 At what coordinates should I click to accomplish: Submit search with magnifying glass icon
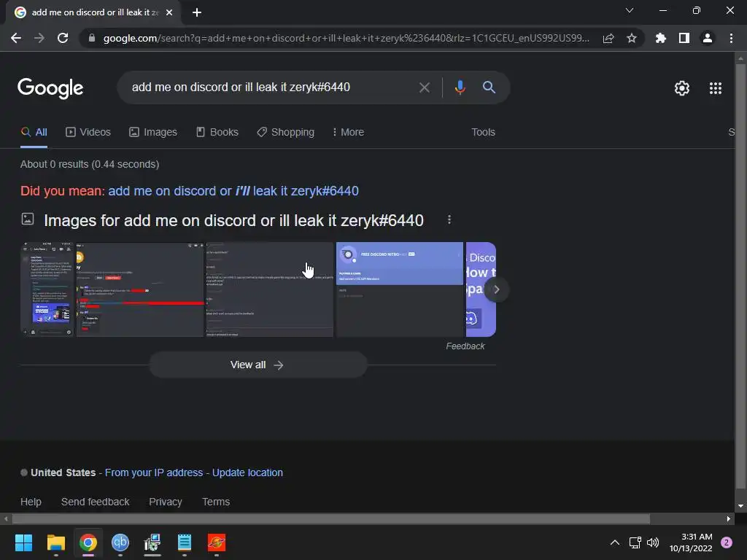pyautogui.click(x=489, y=87)
